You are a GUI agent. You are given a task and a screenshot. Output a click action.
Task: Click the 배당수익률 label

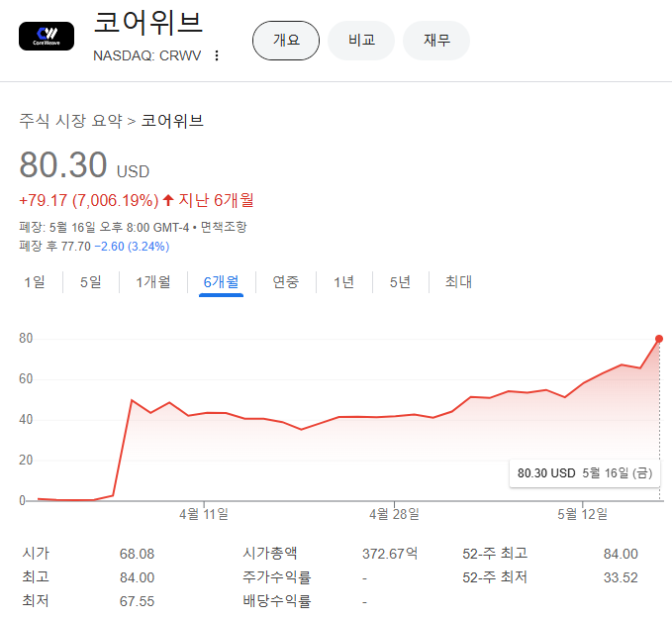[277, 601]
